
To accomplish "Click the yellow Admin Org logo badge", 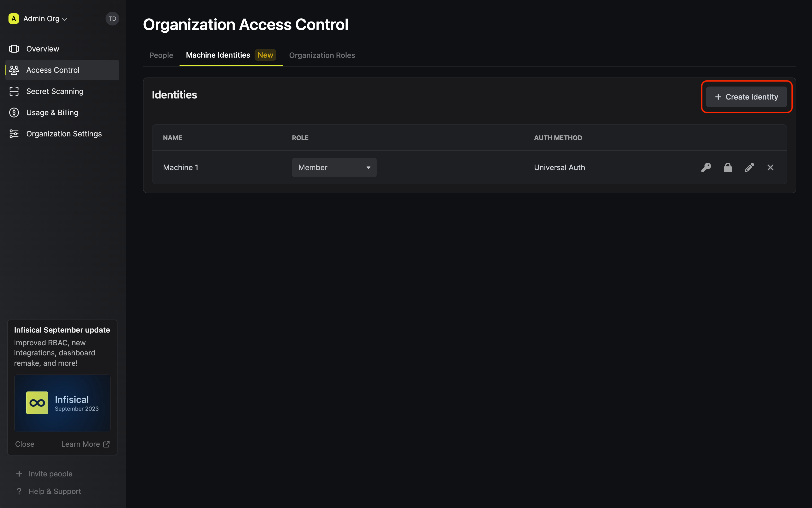I will coord(14,19).
